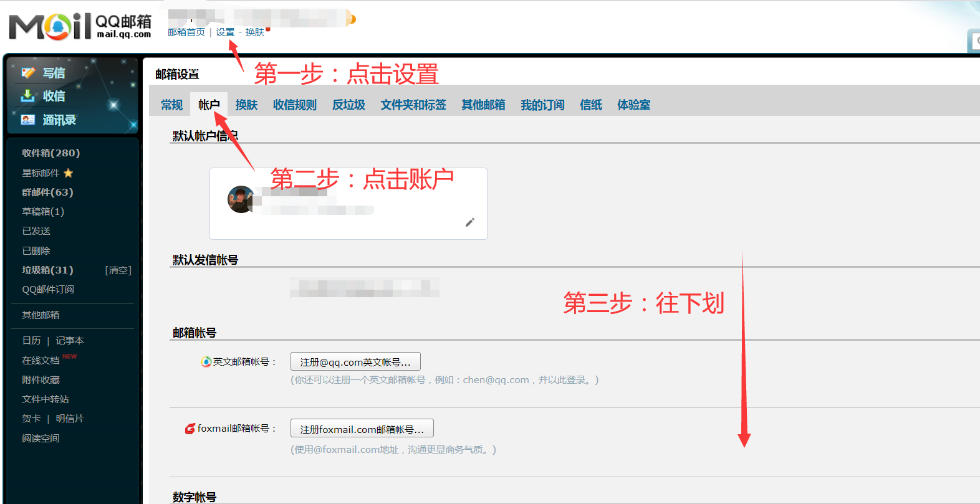
Task: Open 换肤 skin link
Action: coord(254,32)
